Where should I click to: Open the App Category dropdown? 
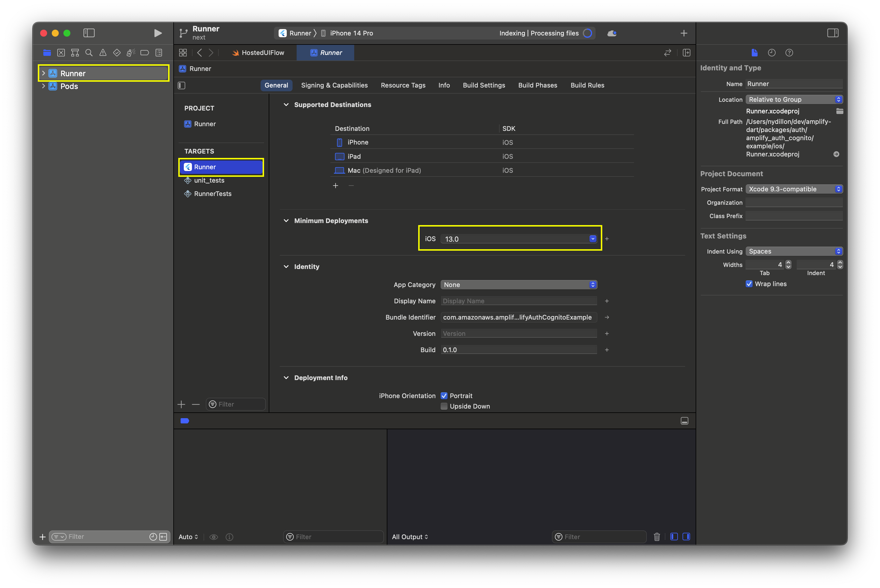519,285
